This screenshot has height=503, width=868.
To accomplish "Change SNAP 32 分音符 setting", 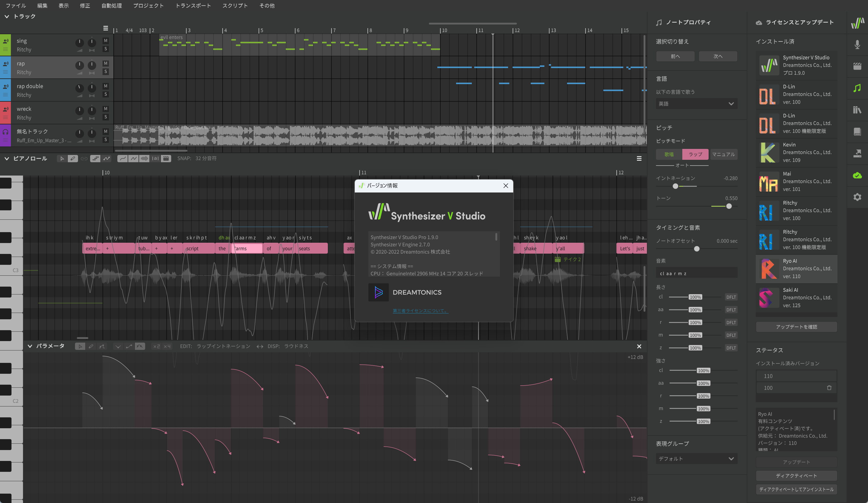I will pos(206,159).
